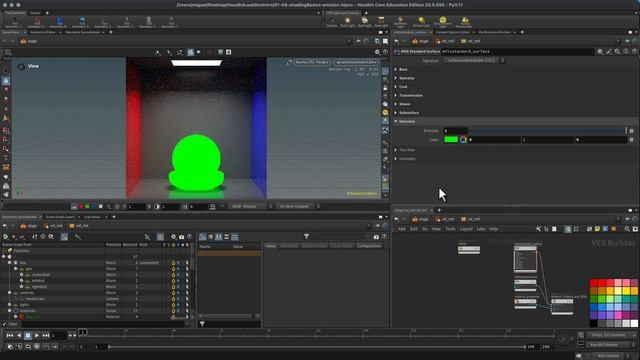Viewport: 640px width, 360px height.
Task: Click the filter funnel icon in details header
Action: pos(307,236)
